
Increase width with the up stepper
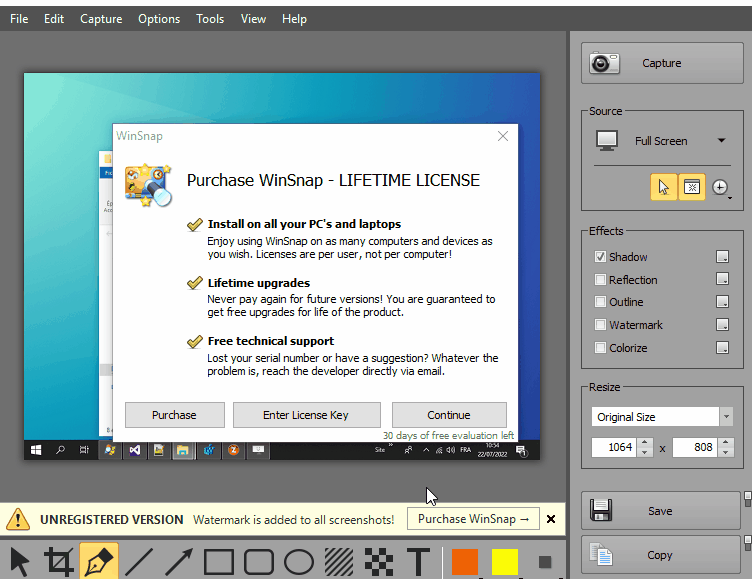[645, 442]
